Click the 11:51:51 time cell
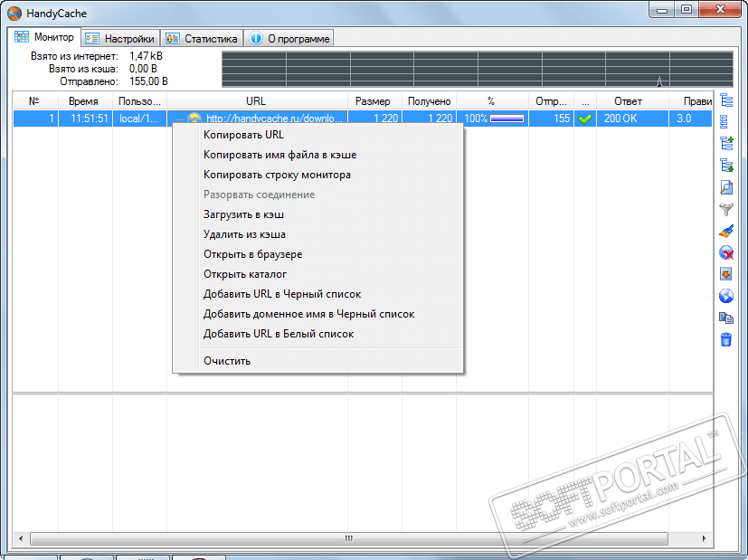Image resolution: width=748 pixels, height=560 pixels. [85, 119]
